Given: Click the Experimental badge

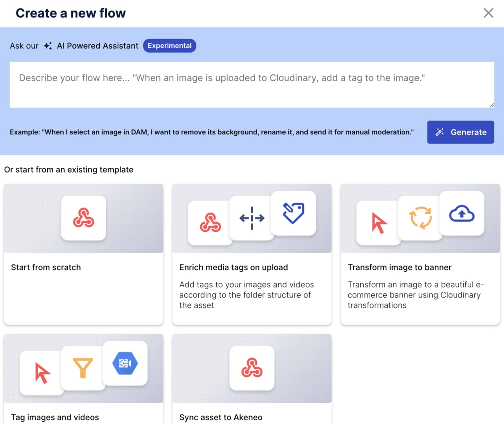Looking at the screenshot, I should pos(169,45).
